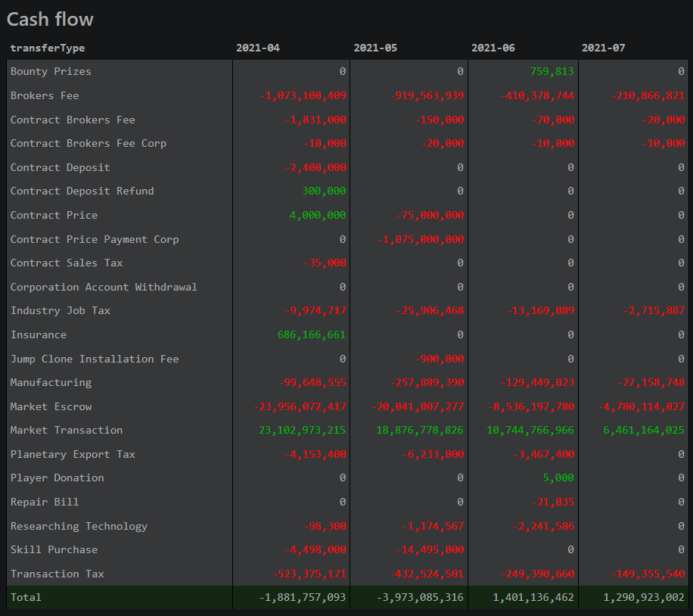
Task: Click the Insurance value 686,166,661
Action: [312, 334]
